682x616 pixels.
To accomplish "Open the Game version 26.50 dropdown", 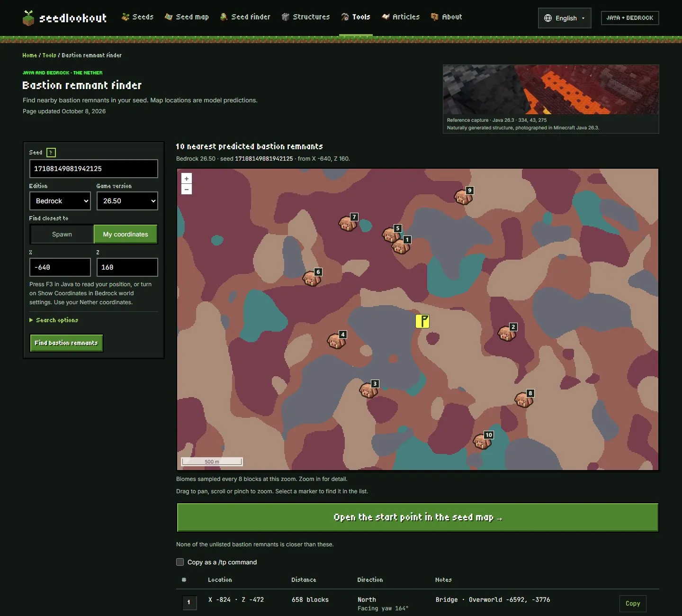I will [x=127, y=201].
